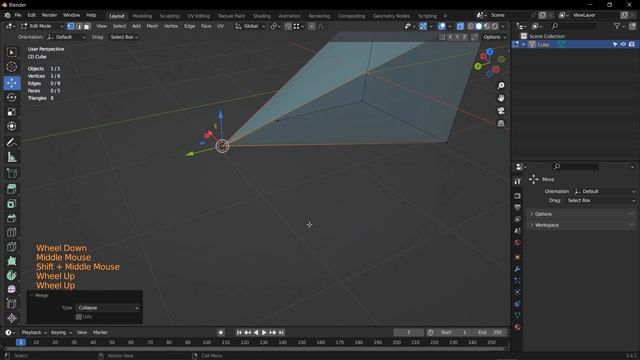
Task: Open the Keying dropdown in timeline
Action: coord(61,332)
